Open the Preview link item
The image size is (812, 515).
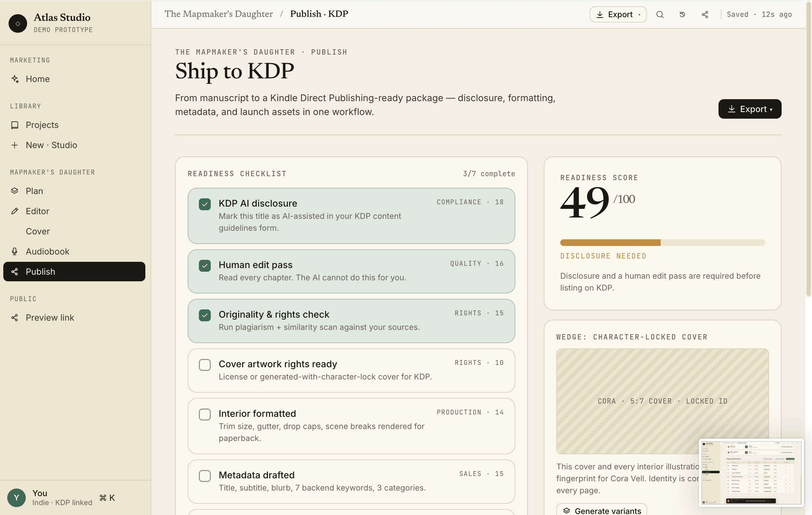point(74,318)
